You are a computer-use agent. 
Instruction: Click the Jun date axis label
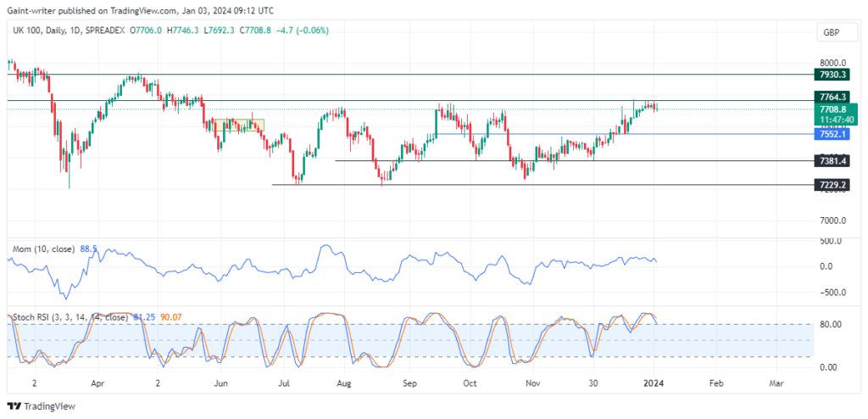221,383
